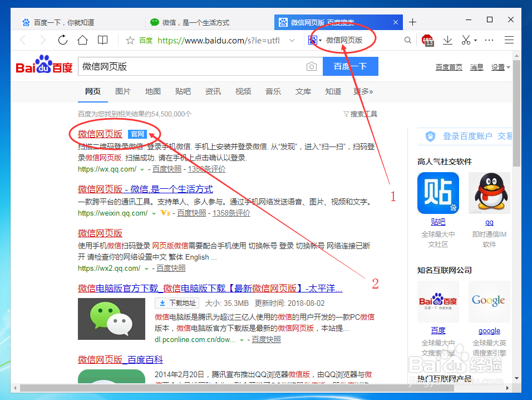
Task: Click the Google logo thumbnail
Action: click(489, 301)
